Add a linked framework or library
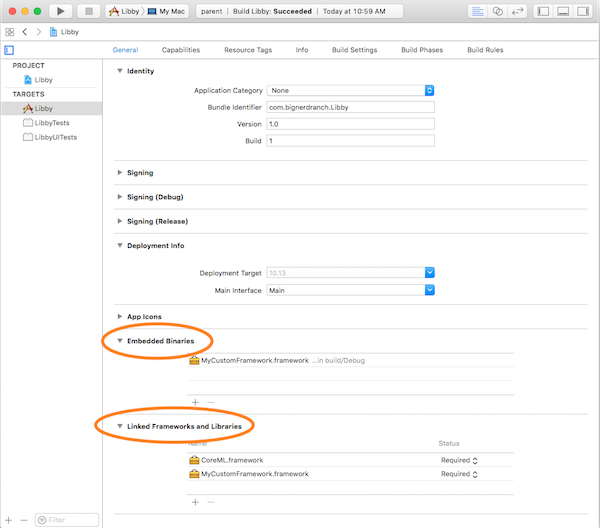 [x=196, y=502]
